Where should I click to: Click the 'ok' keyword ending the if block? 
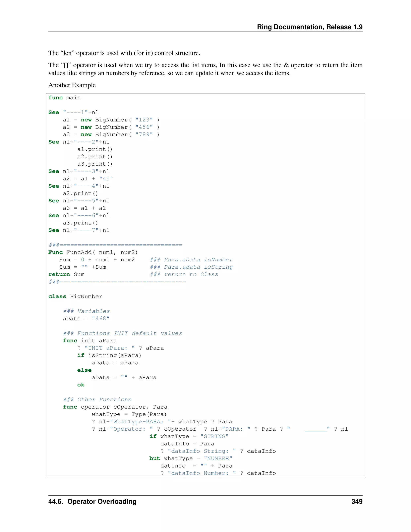pos(81,385)
